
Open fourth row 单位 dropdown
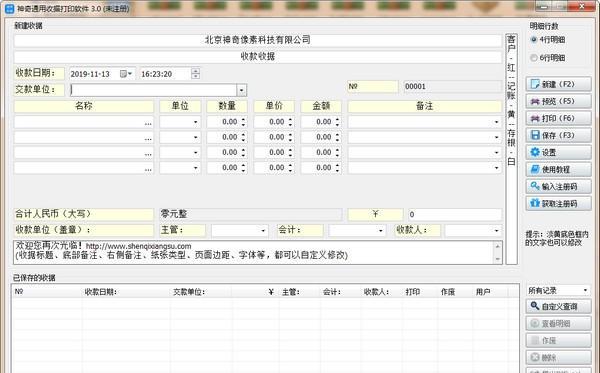[x=196, y=168]
